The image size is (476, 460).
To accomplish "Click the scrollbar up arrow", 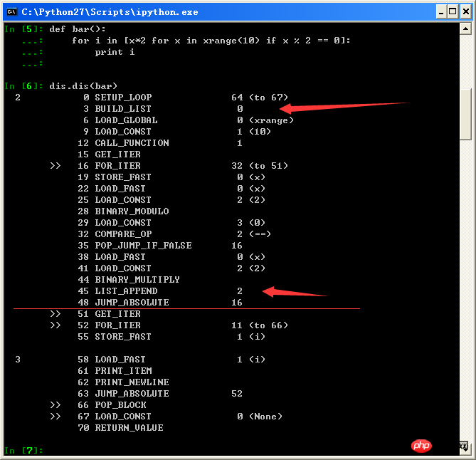I will 465,29.
